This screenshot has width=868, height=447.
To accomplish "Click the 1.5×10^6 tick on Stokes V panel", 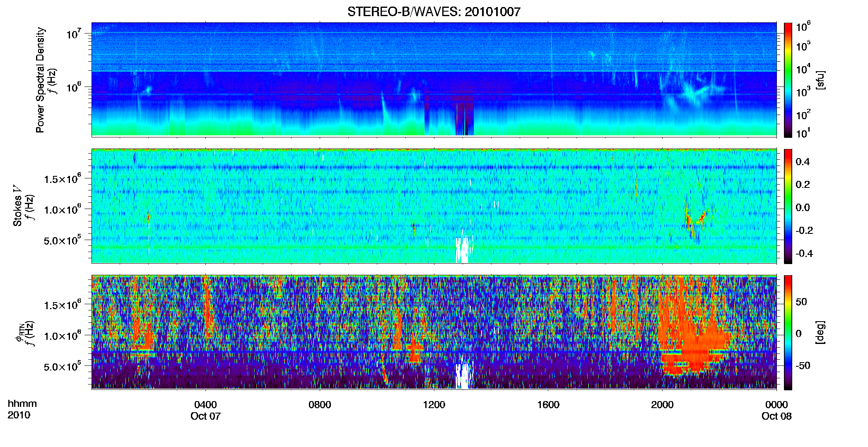I will pos(62,178).
